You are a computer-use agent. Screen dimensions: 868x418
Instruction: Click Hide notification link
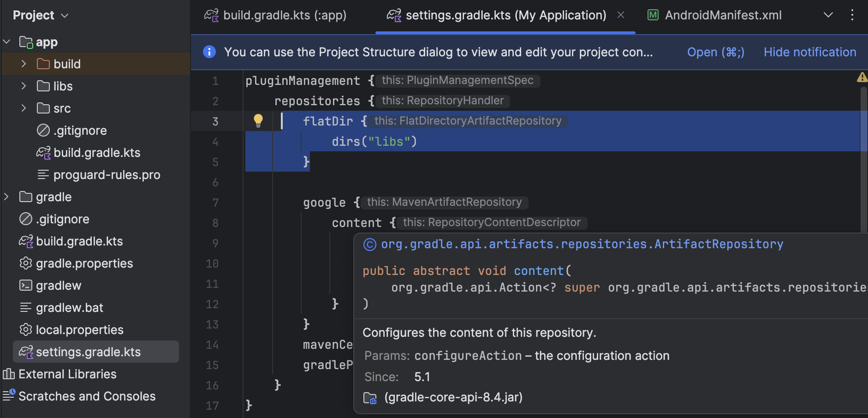pos(810,52)
